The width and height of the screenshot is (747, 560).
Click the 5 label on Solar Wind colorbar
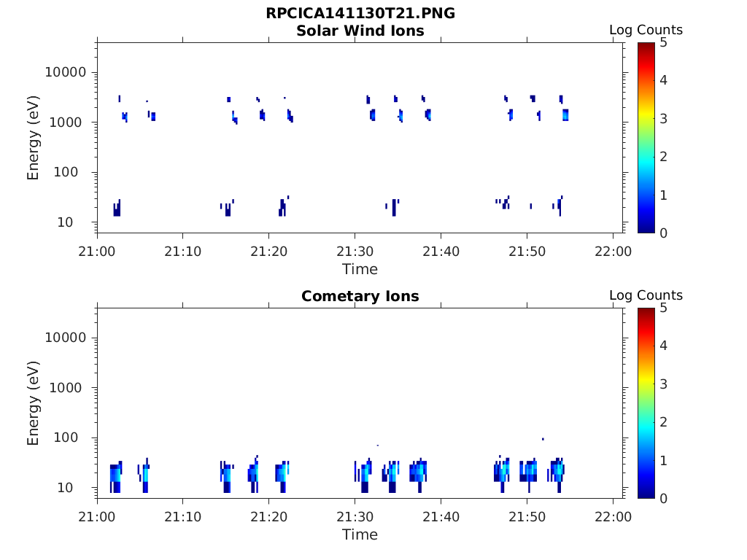(663, 43)
